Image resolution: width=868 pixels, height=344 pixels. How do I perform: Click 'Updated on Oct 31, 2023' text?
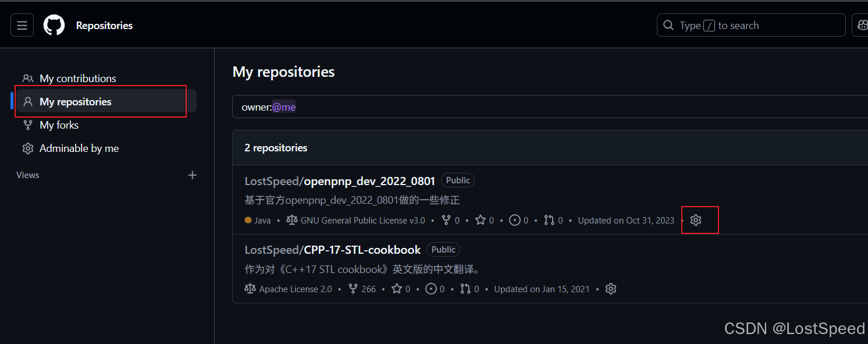click(x=626, y=221)
